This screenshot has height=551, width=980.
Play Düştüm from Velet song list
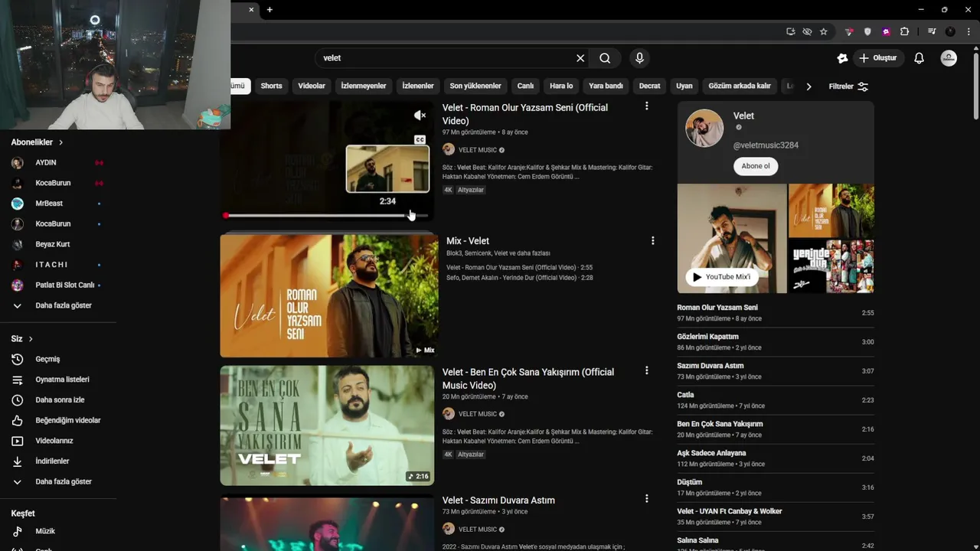[775, 487]
